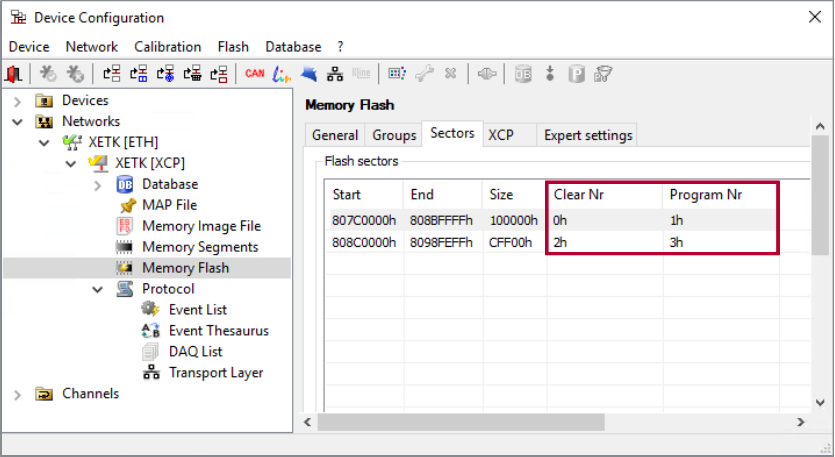
Task: Click the gray X delete toolbar icon
Action: [451, 74]
